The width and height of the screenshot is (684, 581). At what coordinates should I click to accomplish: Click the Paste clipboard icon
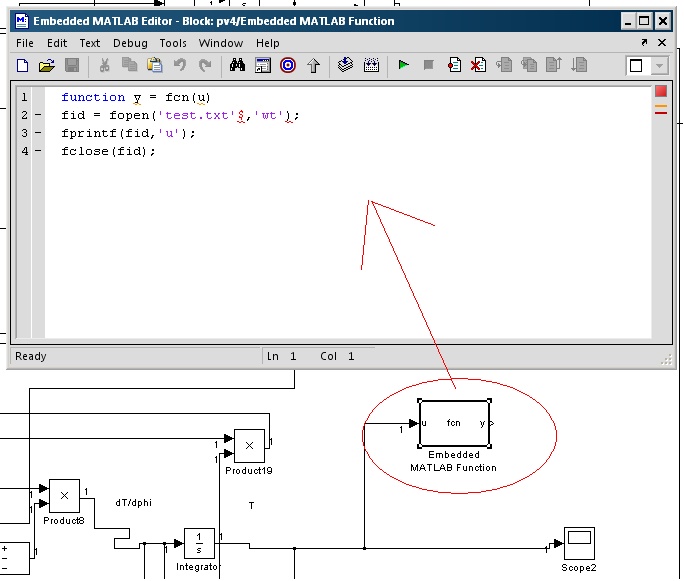coord(154,66)
